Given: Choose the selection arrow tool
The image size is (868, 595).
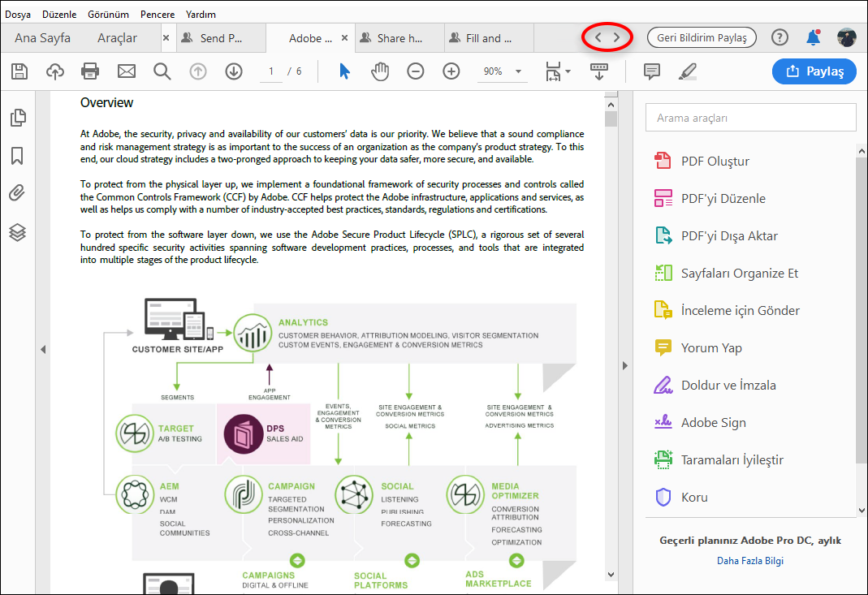Looking at the screenshot, I should [344, 71].
